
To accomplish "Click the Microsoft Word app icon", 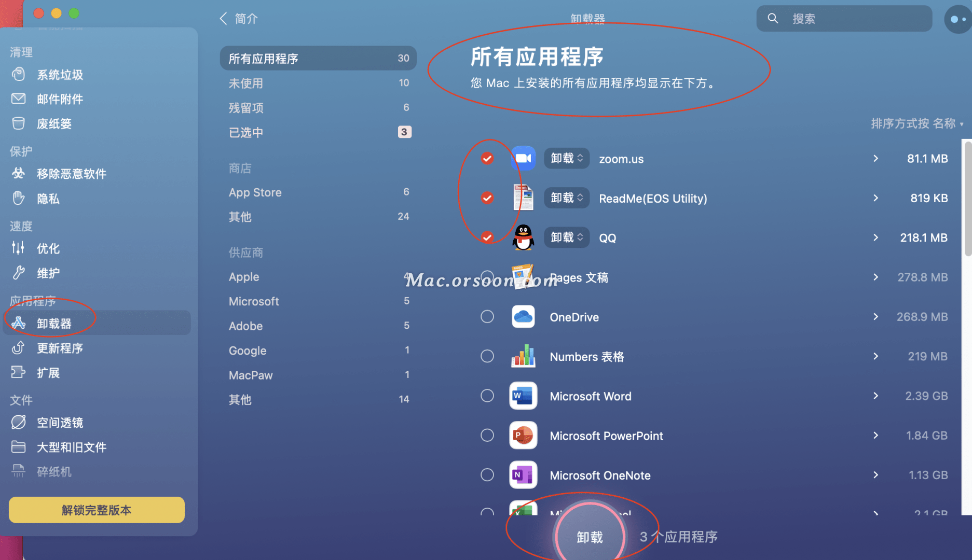I will coord(523,396).
